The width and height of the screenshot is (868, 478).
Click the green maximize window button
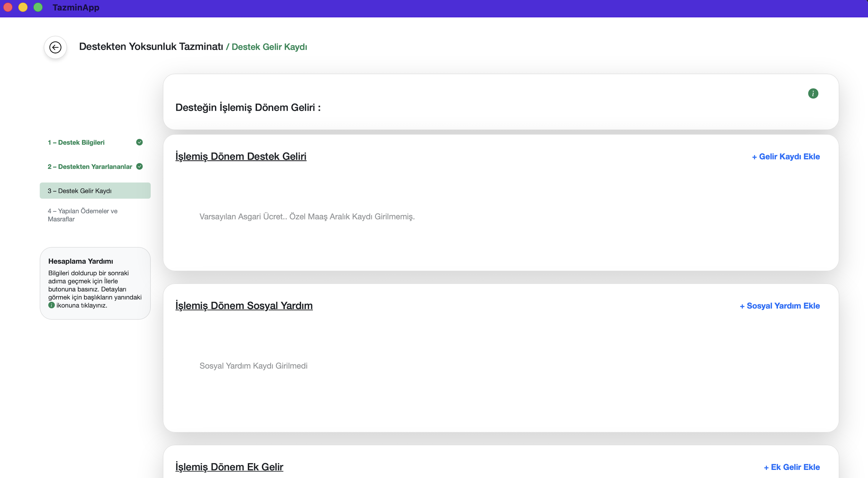click(38, 7)
